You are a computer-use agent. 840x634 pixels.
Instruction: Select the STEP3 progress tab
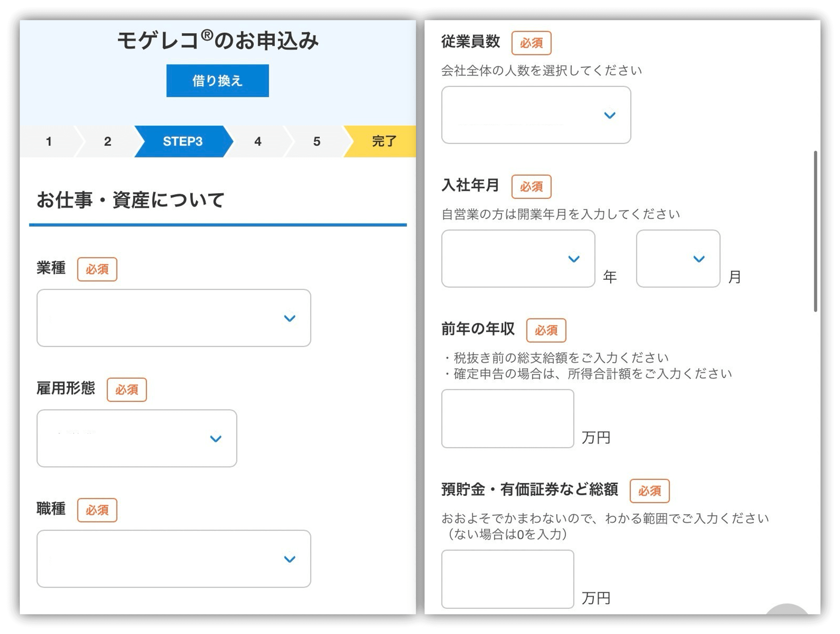[x=183, y=141]
